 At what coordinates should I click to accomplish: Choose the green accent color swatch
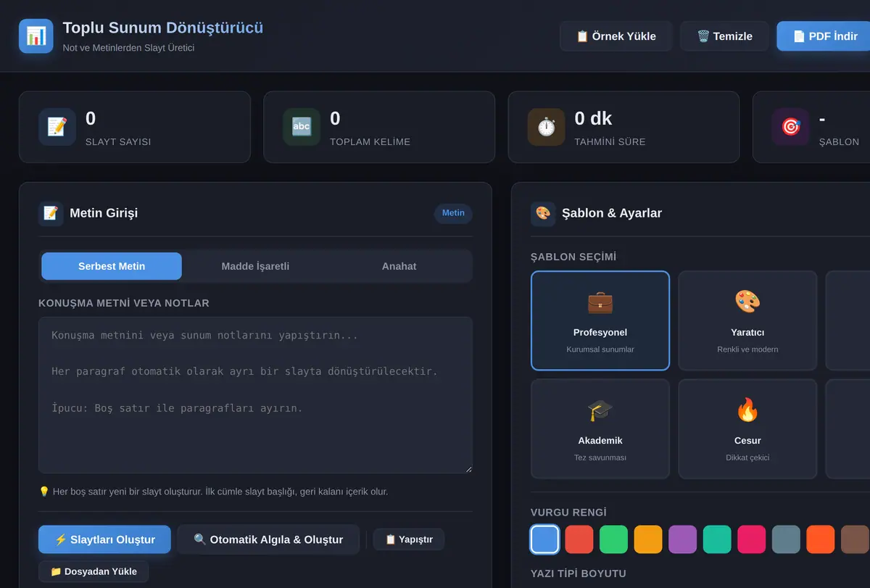point(613,539)
